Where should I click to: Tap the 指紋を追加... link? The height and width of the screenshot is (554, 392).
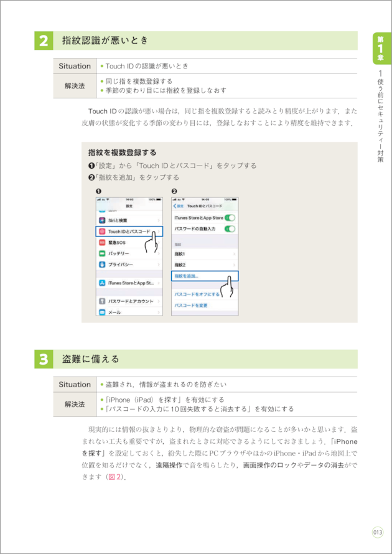(187, 276)
